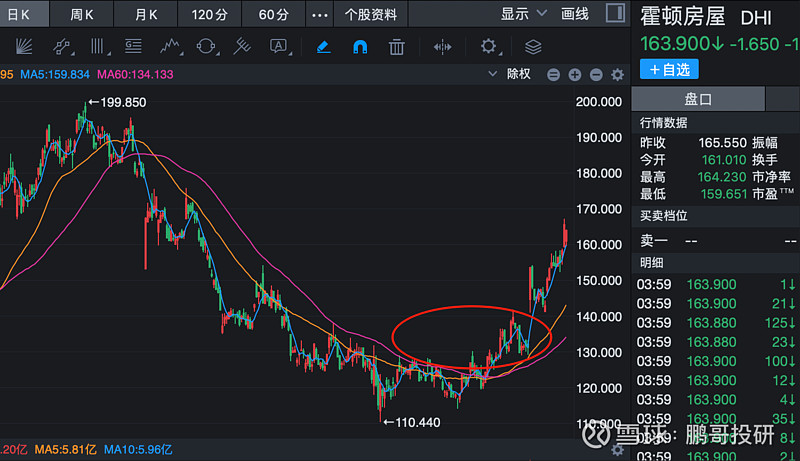Switch to 120分 chart tab

[x=210, y=14]
